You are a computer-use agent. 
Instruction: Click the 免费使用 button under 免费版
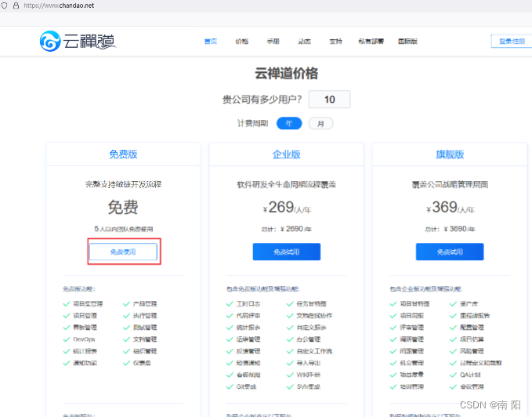[123, 252]
